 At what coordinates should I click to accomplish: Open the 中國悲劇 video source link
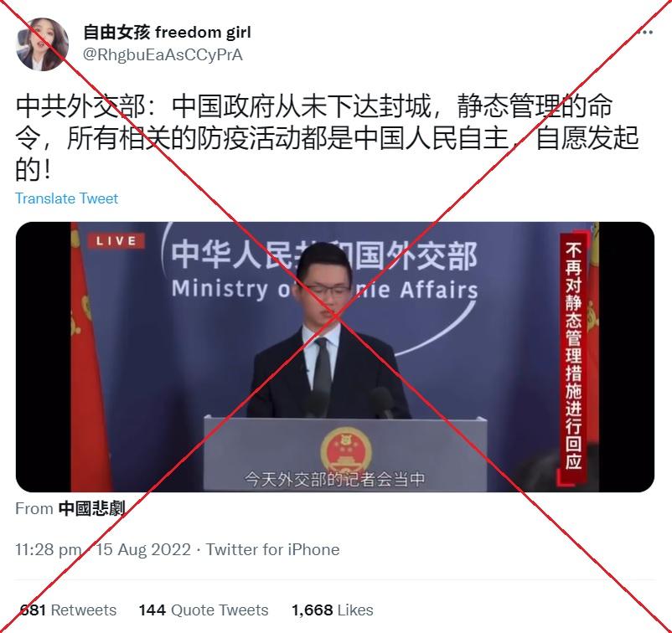click(x=91, y=508)
